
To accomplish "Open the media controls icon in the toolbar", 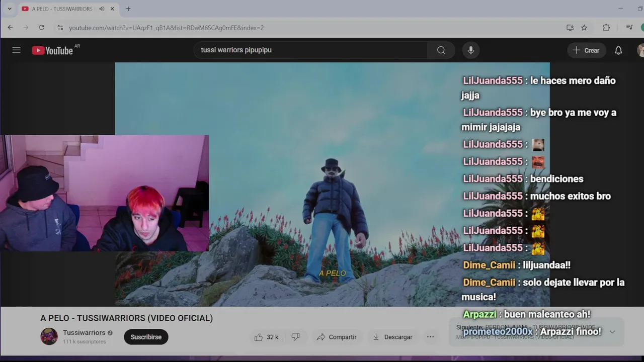I will pyautogui.click(x=629, y=28).
